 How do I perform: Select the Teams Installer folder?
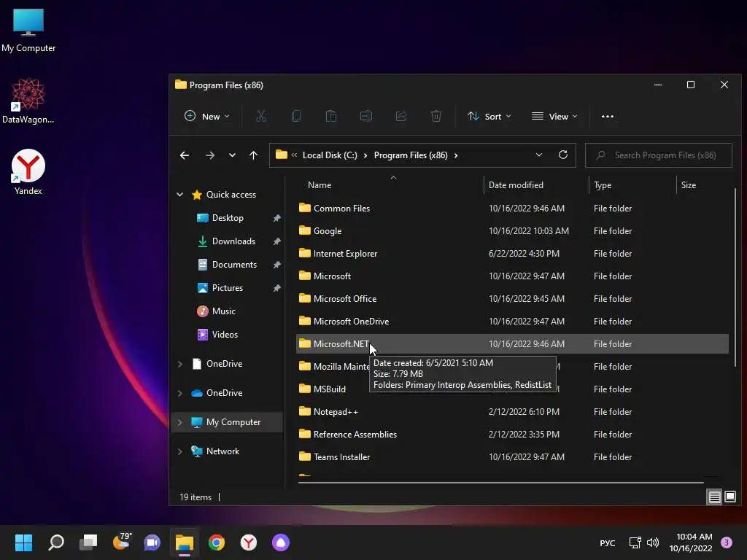point(512,457)
